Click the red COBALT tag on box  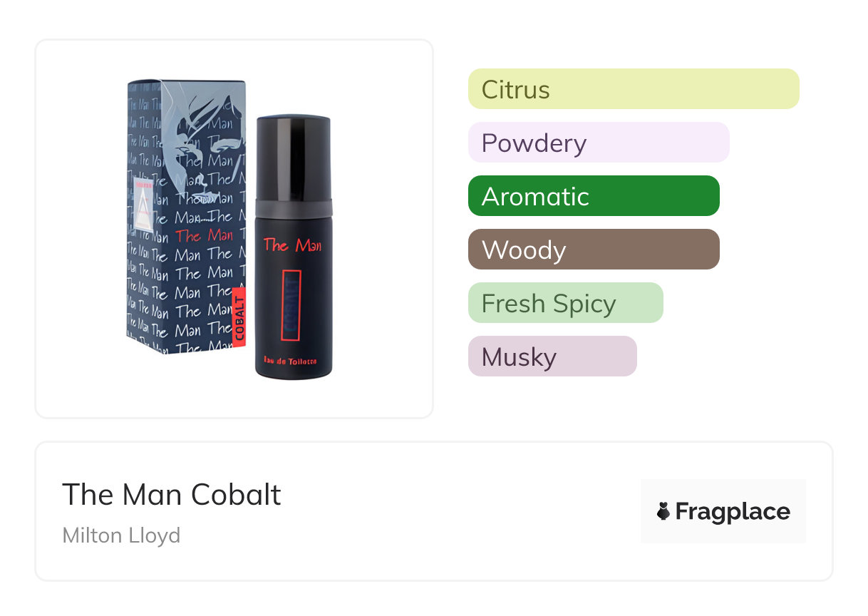239,317
